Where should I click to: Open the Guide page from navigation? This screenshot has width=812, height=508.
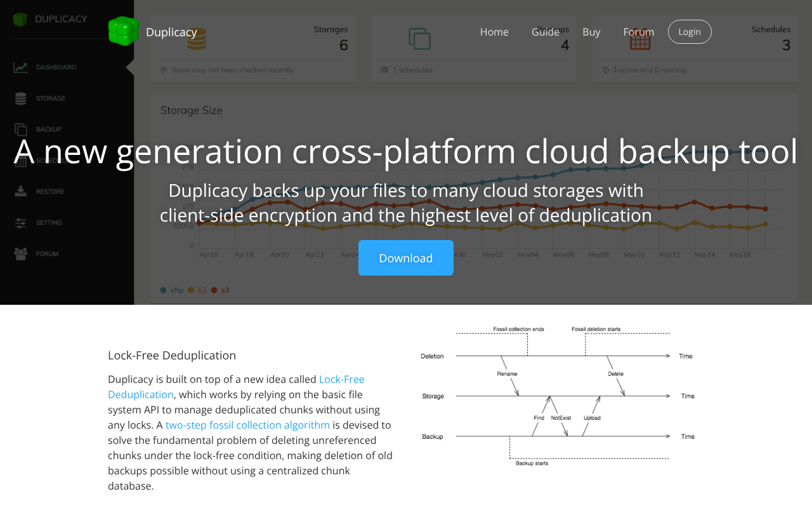[545, 32]
